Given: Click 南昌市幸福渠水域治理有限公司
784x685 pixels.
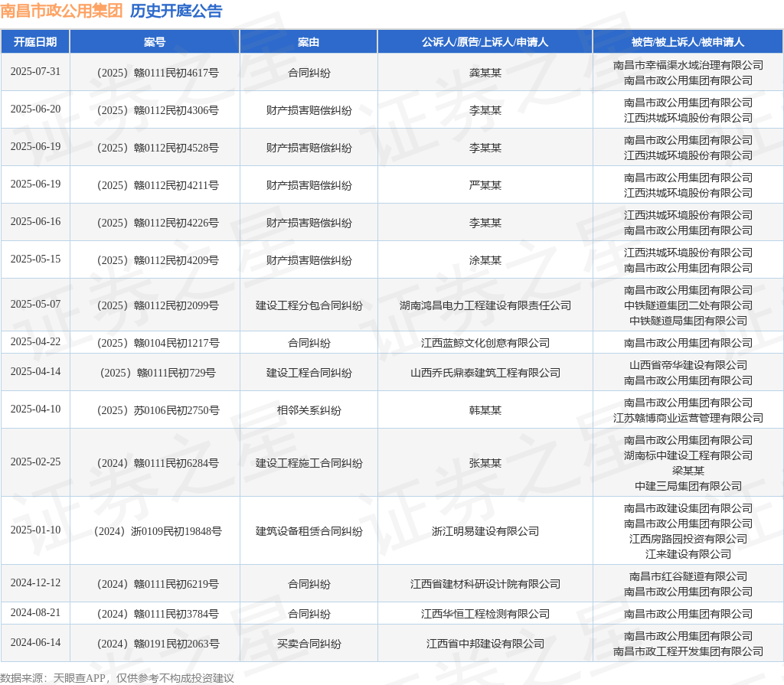Looking at the screenshot, I should (x=688, y=65).
